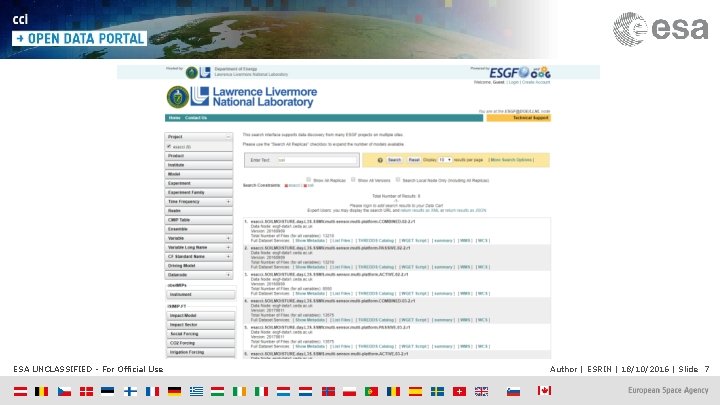Click the United Kingdom flag icon
Screen dimensions: 720x405
pos(481,391)
